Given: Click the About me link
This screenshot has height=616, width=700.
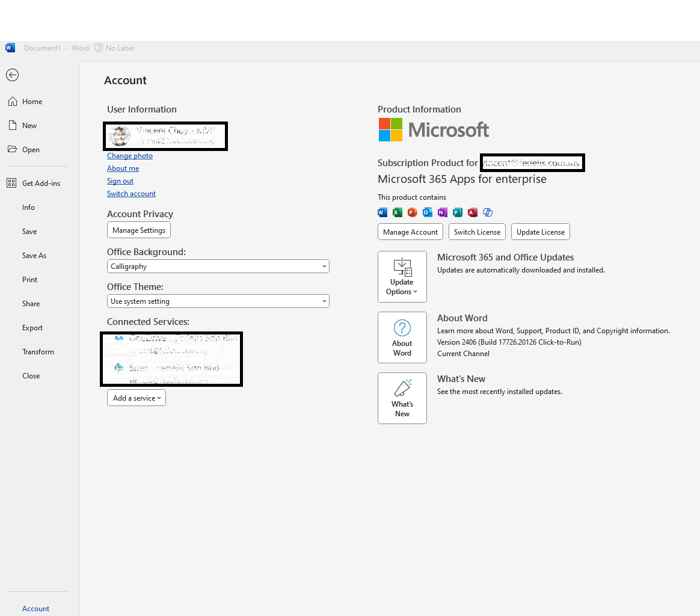Looking at the screenshot, I should click(x=123, y=168).
